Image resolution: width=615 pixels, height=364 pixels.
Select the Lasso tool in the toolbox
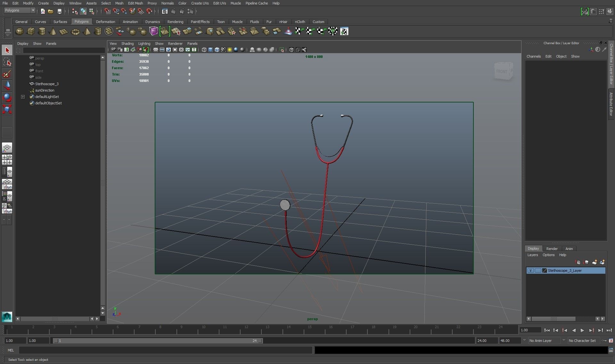(7, 62)
